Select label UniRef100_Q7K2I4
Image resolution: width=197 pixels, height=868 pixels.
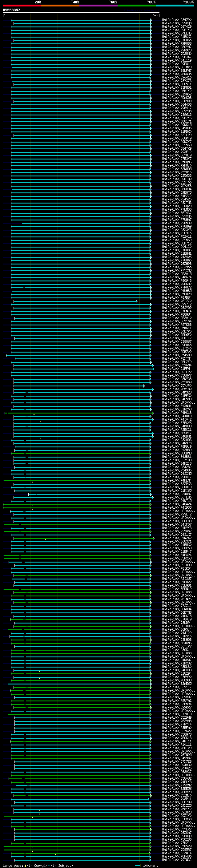pyautogui.click(x=177, y=843)
